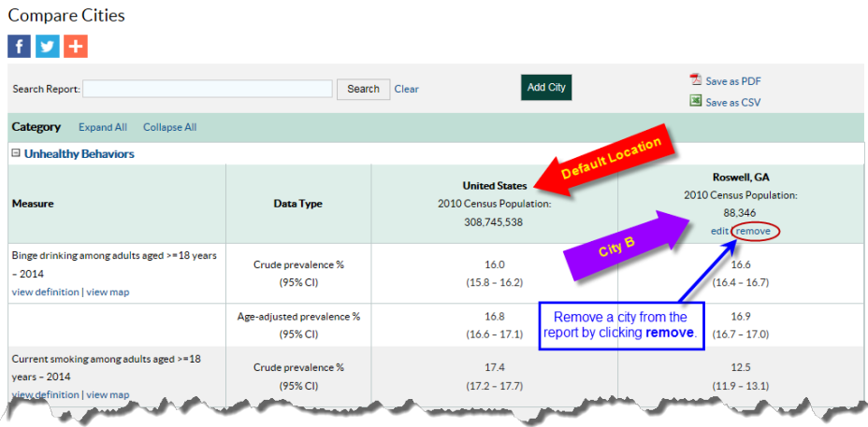
Task: Share the report on Facebook
Action: click(20, 47)
